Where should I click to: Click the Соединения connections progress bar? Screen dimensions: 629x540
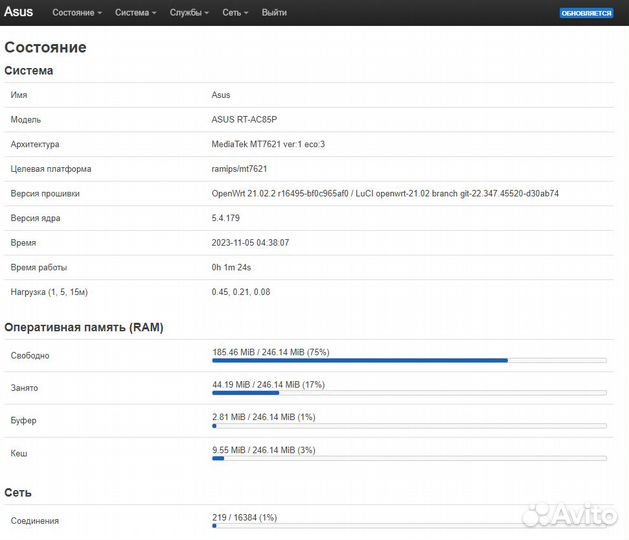[409, 526]
